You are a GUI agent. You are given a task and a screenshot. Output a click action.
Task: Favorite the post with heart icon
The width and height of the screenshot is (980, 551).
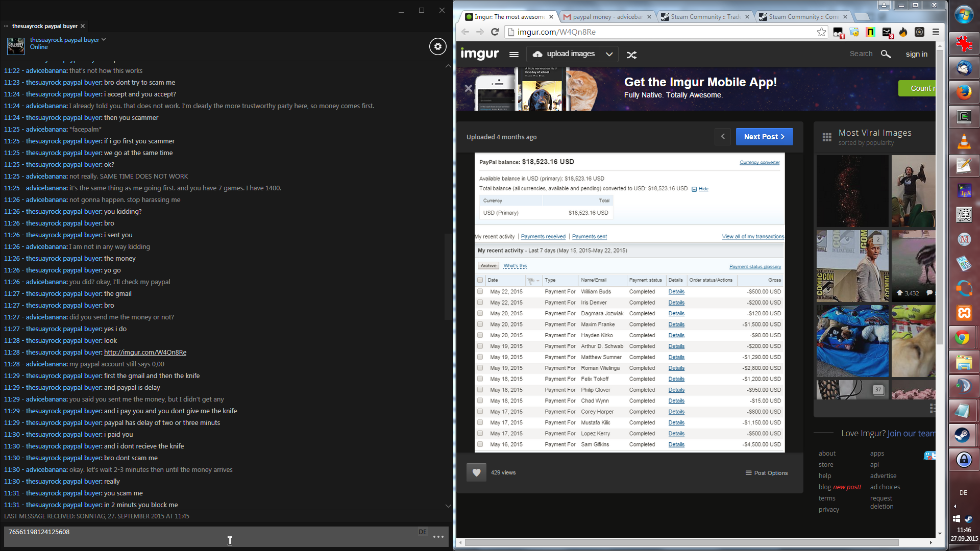click(x=476, y=472)
